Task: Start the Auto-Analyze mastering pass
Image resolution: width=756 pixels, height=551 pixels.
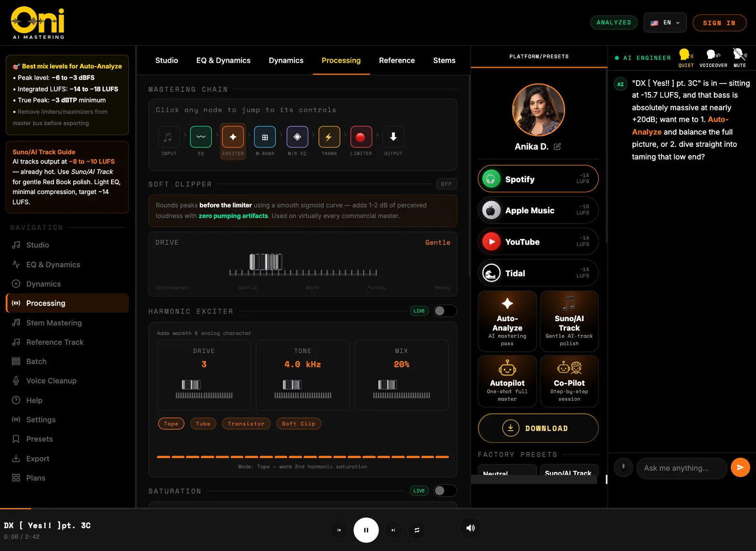Action: click(507, 321)
